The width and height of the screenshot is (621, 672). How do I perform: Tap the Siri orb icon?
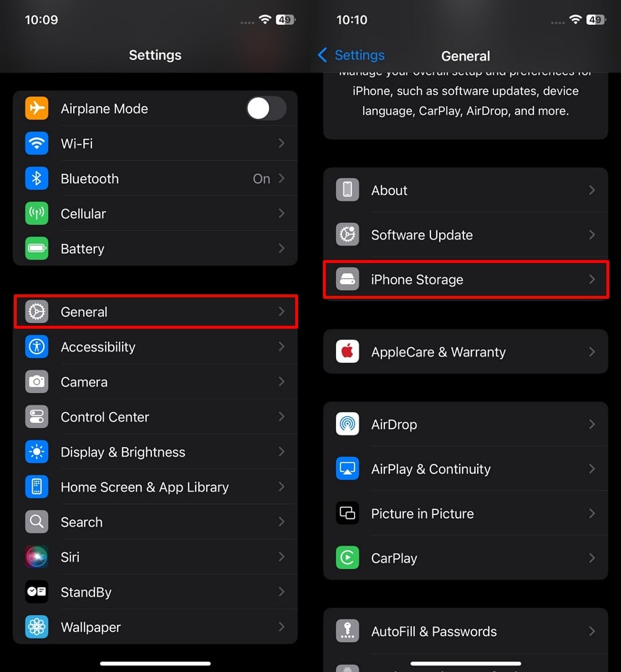(x=37, y=557)
